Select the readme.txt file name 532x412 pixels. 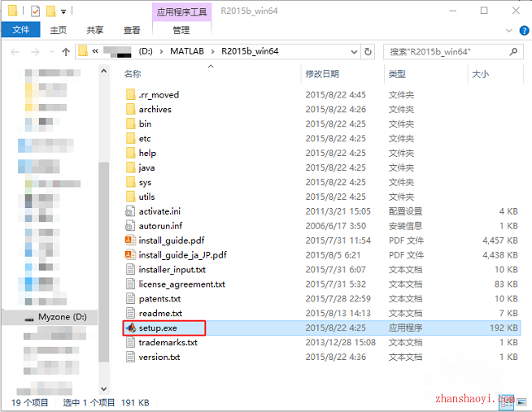[160, 314]
